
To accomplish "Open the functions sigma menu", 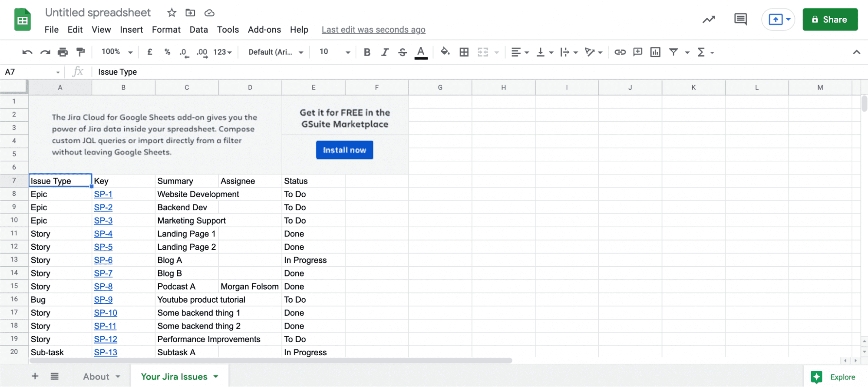I will click(705, 52).
